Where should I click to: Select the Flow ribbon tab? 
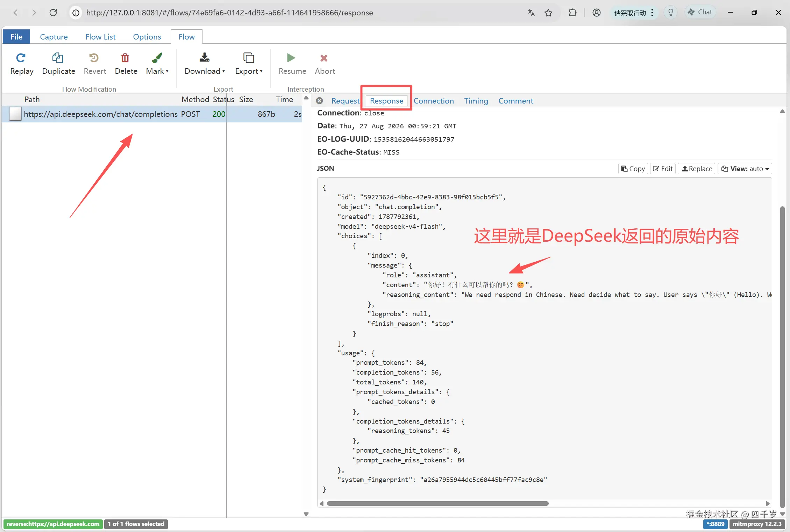coord(187,37)
